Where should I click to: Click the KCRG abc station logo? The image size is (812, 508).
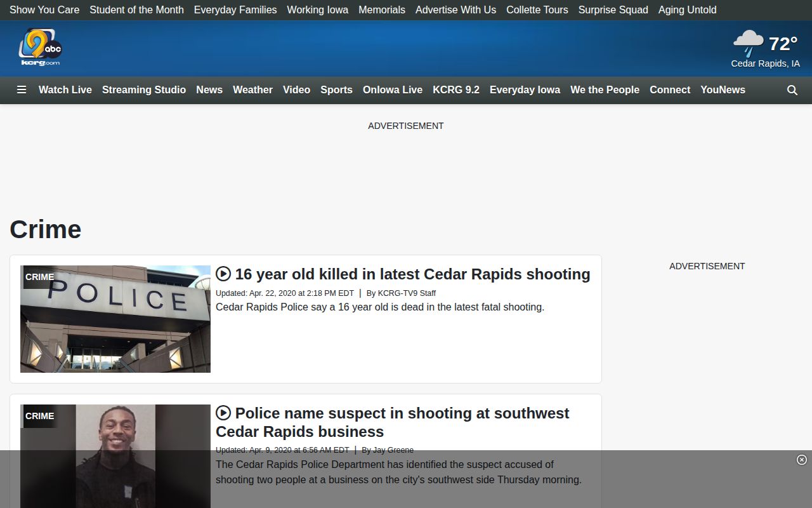pos(41,48)
